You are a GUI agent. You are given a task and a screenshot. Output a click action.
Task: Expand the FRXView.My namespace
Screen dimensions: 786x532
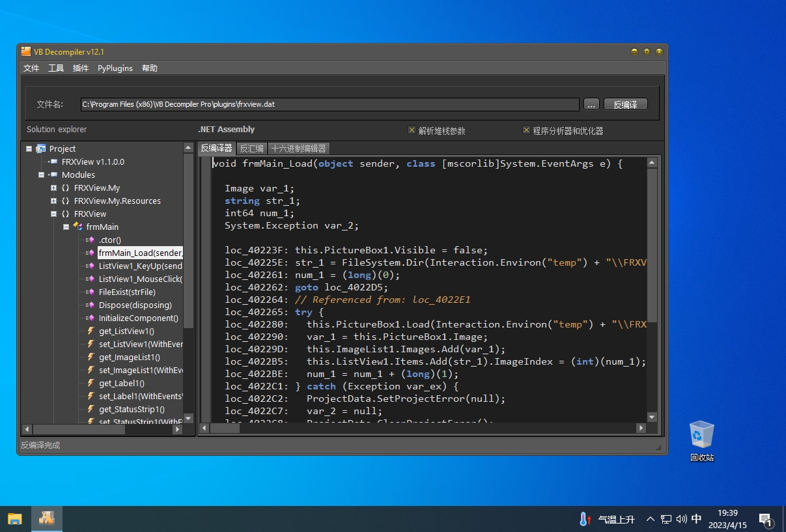pos(53,188)
